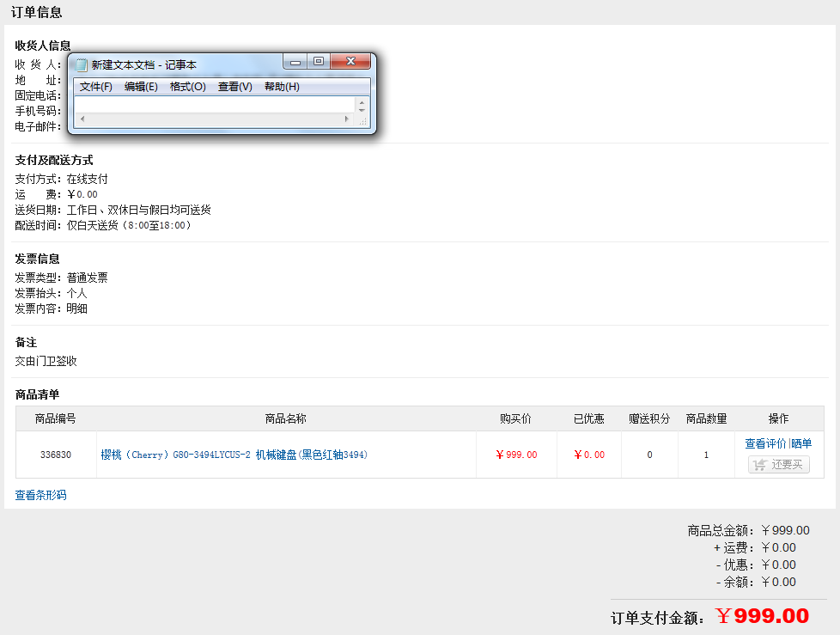Click the 操作 column header
The height and width of the screenshot is (635, 840).
click(x=778, y=418)
